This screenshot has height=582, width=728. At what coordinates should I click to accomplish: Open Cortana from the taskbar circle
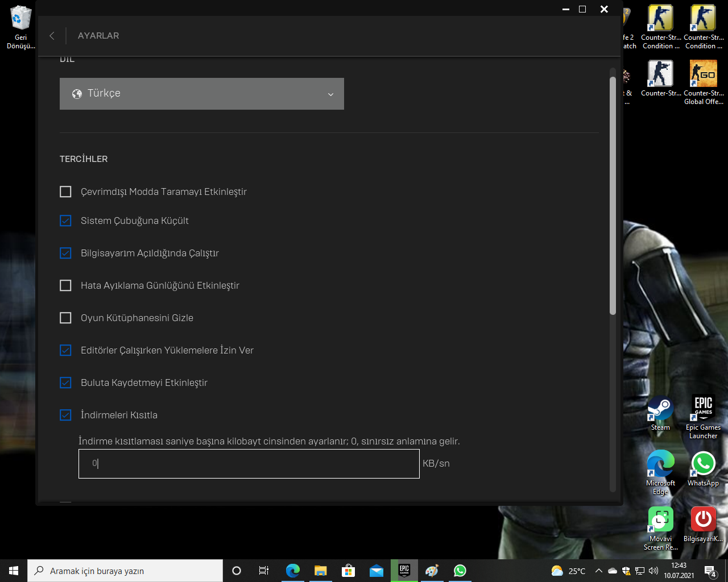[237, 571]
